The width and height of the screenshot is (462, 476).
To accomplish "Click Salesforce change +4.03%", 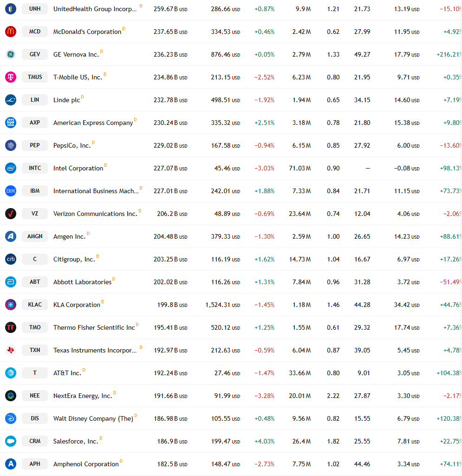I will coord(264,441).
